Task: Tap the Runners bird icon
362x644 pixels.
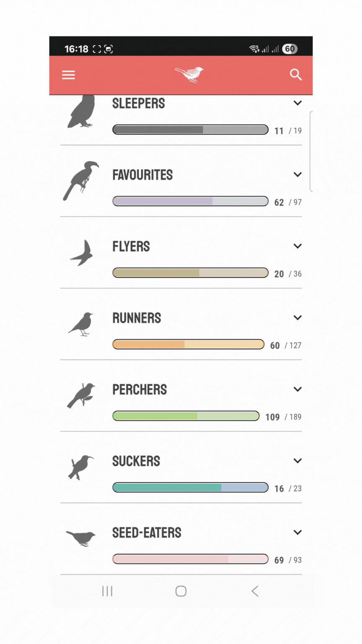Action: pyautogui.click(x=82, y=324)
